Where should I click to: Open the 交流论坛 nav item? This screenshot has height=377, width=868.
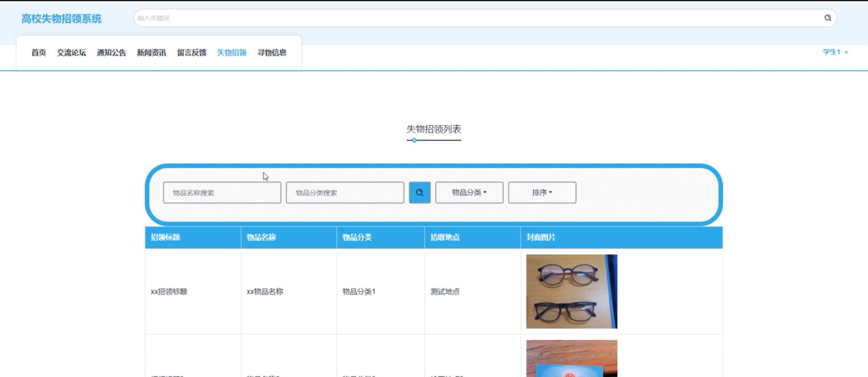(x=71, y=53)
